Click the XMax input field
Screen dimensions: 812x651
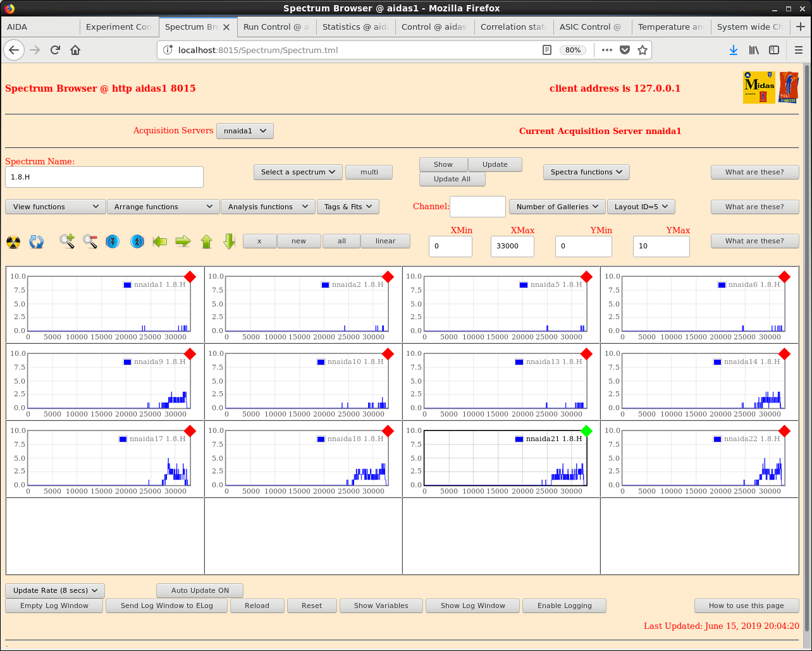pyautogui.click(x=512, y=246)
